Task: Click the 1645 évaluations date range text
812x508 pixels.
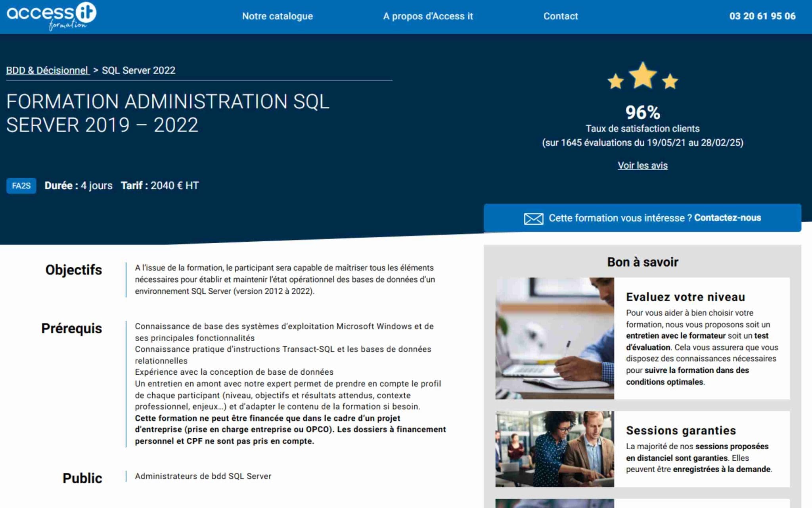Action: (643, 142)
